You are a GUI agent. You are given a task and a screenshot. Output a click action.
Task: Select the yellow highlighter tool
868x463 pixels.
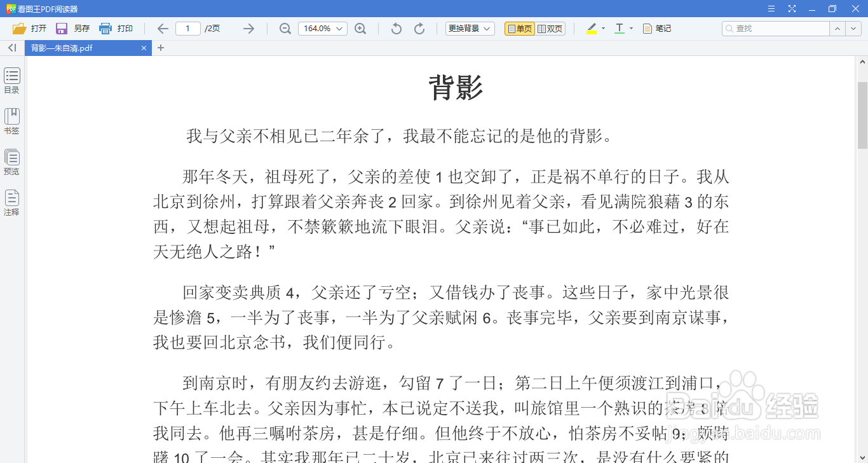[592, 29]
